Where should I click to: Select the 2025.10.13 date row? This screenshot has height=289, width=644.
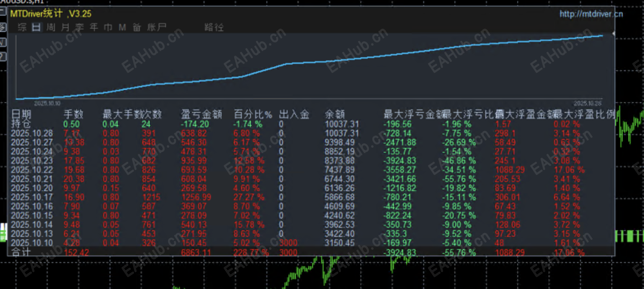tap(32, 234)
